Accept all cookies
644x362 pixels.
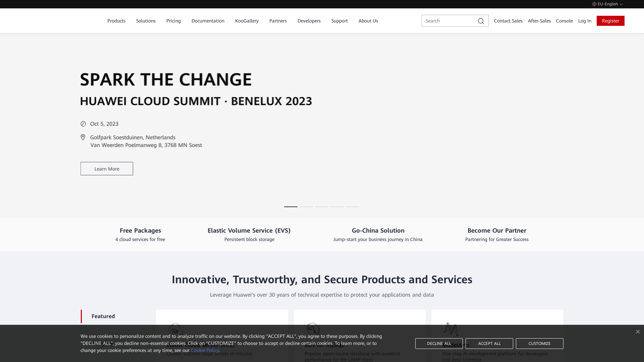click(489, 343)
